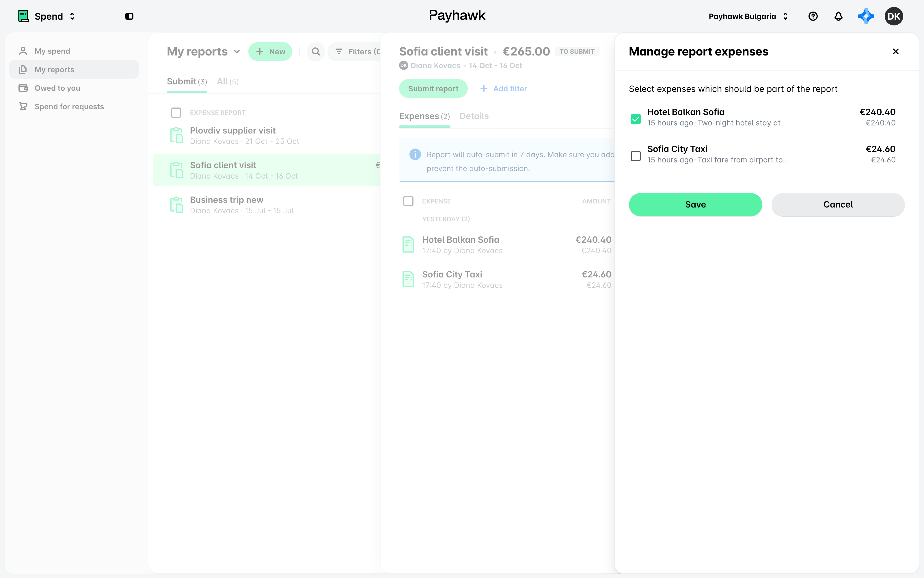Click the New report button

(270, 52)
